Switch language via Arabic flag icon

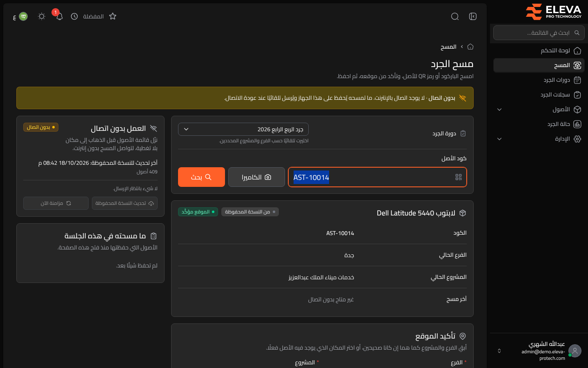23,16
